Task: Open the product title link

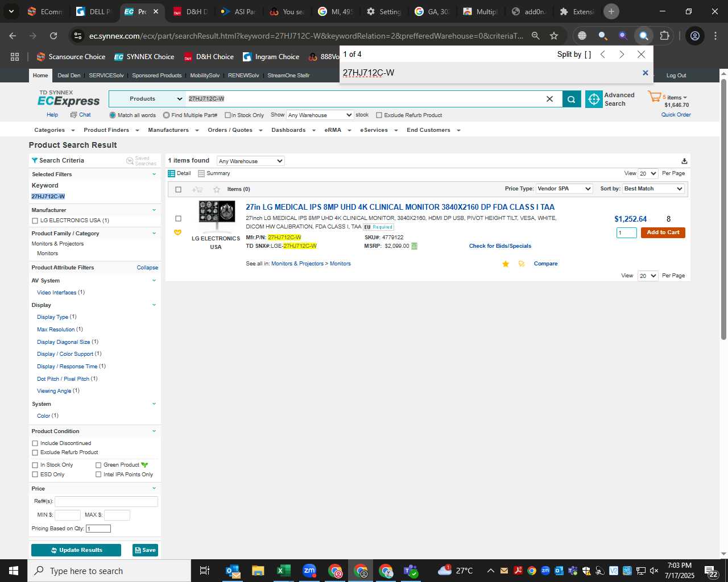Action: [x=400, y=207]
